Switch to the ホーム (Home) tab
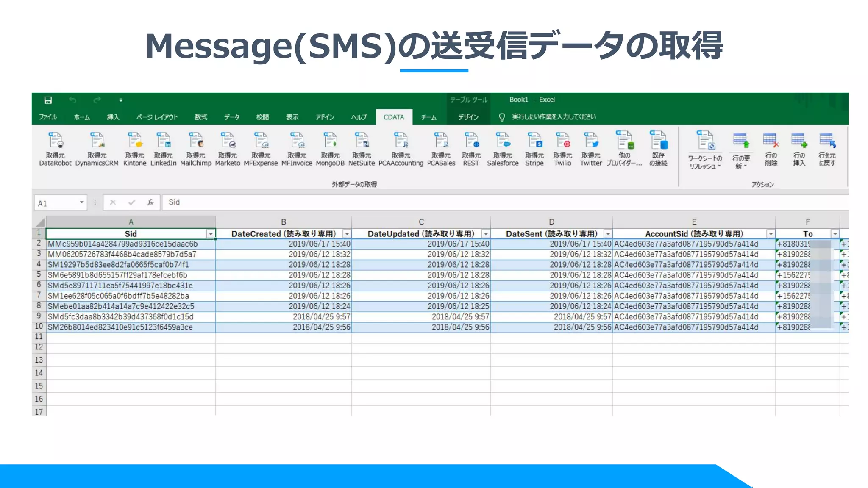 click(x=82, y=117)
